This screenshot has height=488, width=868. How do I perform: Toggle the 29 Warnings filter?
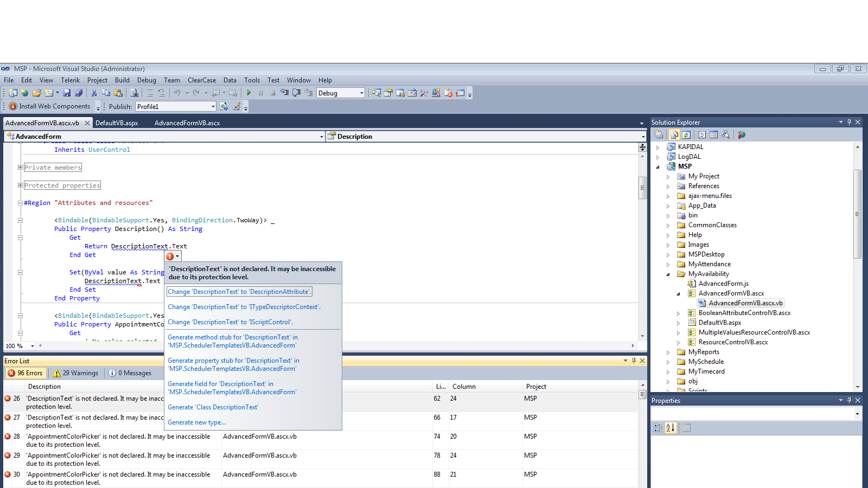click(76, 373)
